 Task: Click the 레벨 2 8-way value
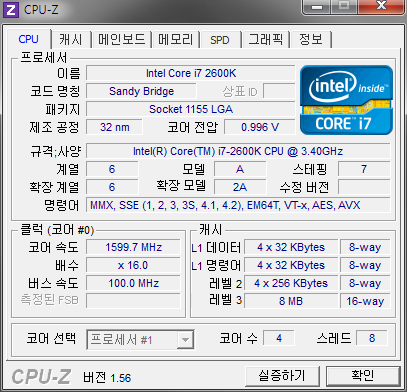pos(365,283)
